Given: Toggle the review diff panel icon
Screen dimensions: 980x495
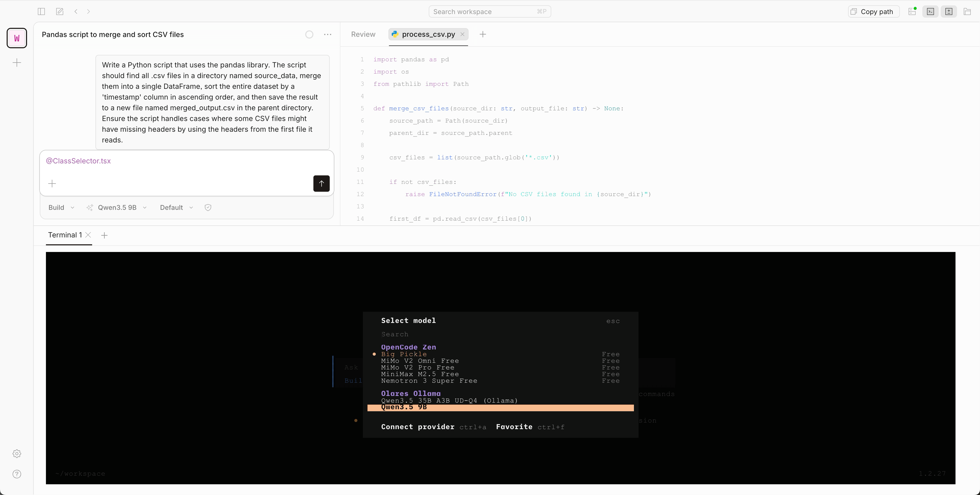Looking at the screenshot, I should pos(949,11).
